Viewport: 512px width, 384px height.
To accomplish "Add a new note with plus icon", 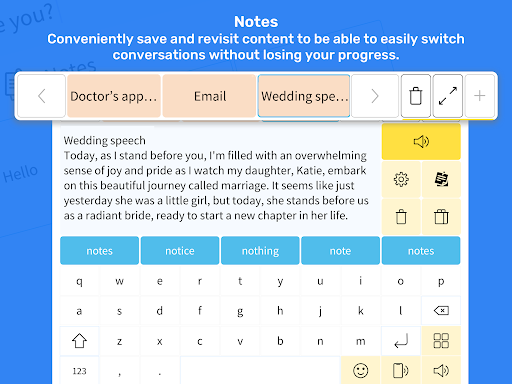I will pos(480,96).
